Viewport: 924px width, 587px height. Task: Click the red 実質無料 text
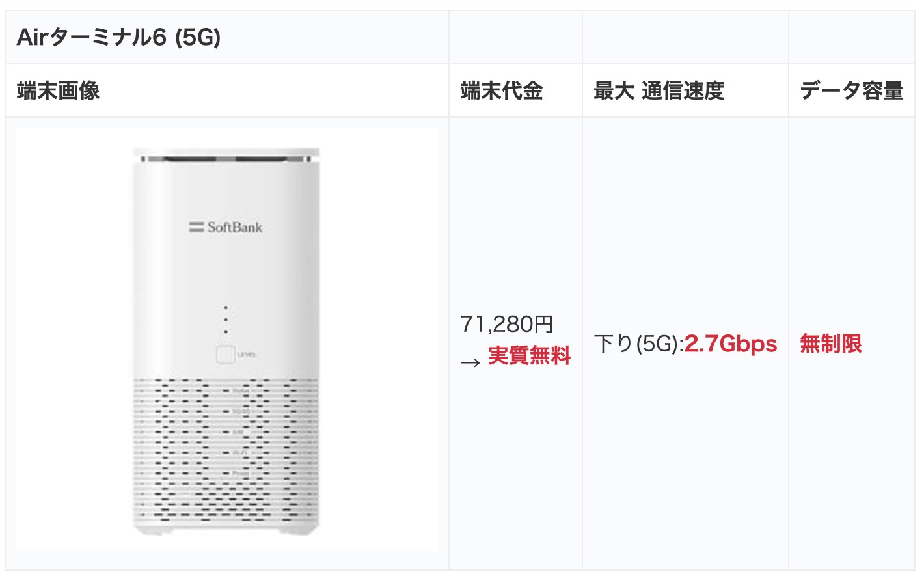pos(530,356)
